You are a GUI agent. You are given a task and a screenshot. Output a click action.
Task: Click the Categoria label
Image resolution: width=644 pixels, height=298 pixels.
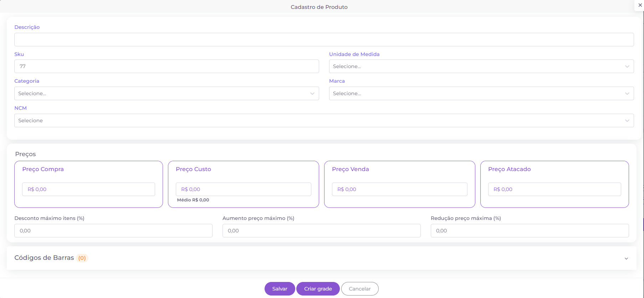(x=27, y=81)
